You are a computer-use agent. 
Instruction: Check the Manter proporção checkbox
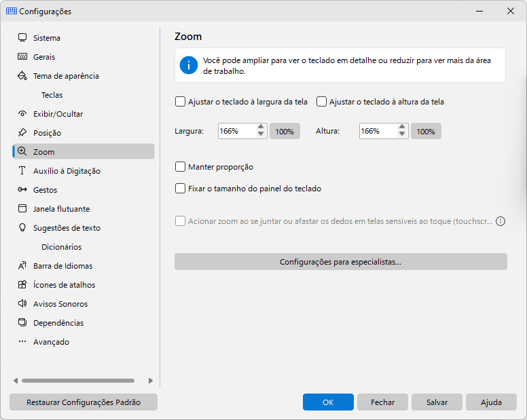(x=180, y=167)
